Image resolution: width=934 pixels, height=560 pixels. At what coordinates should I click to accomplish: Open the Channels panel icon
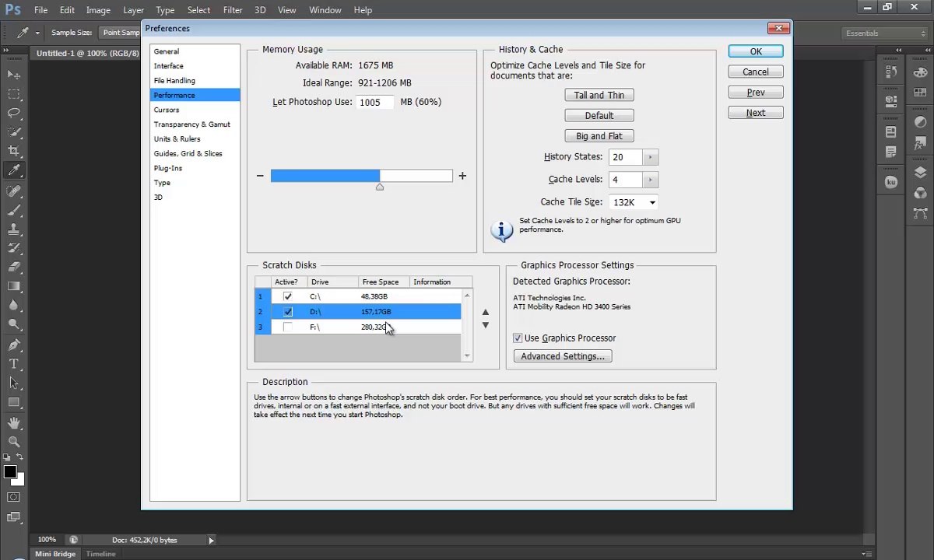click(921, 193)
